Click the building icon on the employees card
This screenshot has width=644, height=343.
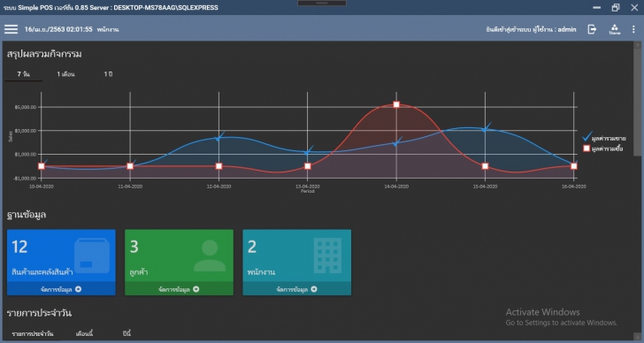tap(327, 256)
